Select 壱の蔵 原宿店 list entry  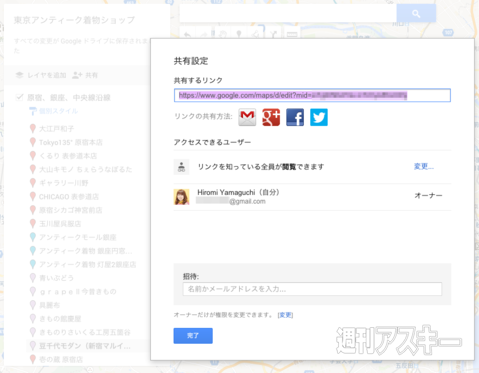click(61, 359)
